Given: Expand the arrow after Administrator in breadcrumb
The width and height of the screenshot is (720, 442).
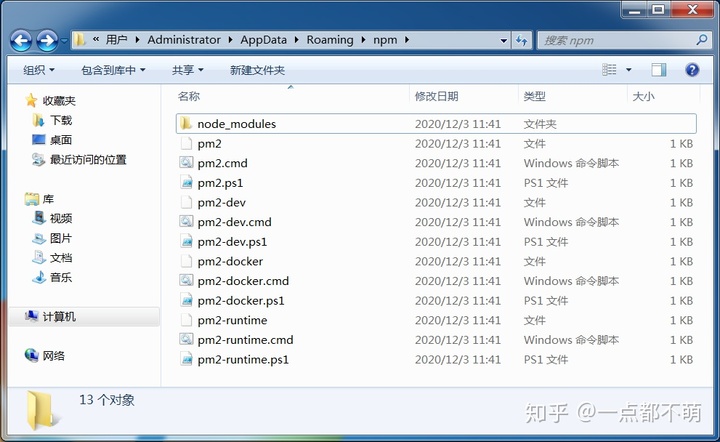Looking at the screenshot, I should pos(230,40).
